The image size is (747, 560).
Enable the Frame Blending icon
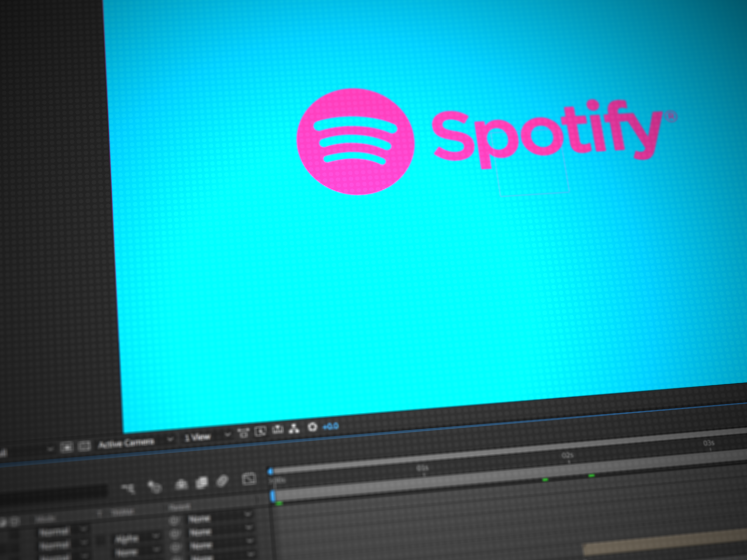[201, 483]
